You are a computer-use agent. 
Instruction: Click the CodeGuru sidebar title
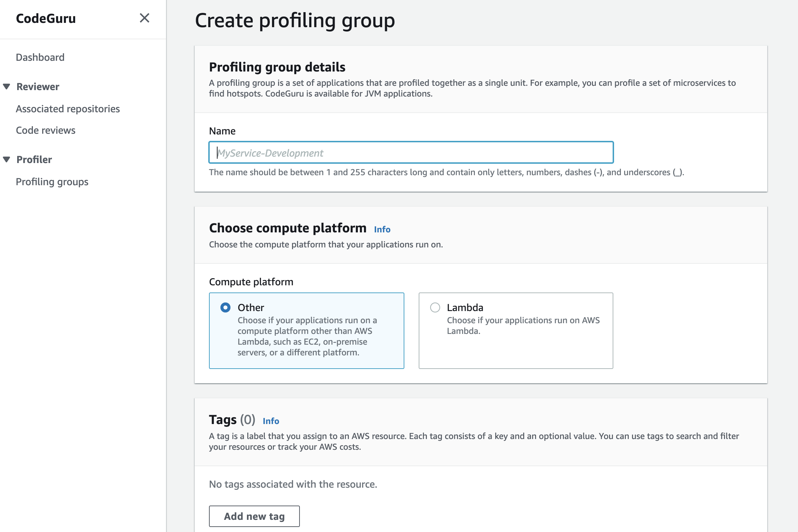[x=46, y=19]
